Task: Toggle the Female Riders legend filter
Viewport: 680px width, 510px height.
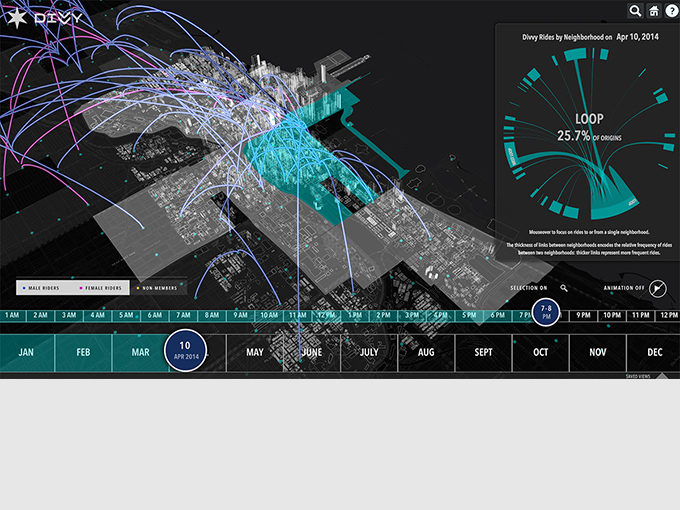Action: [101, 288]
